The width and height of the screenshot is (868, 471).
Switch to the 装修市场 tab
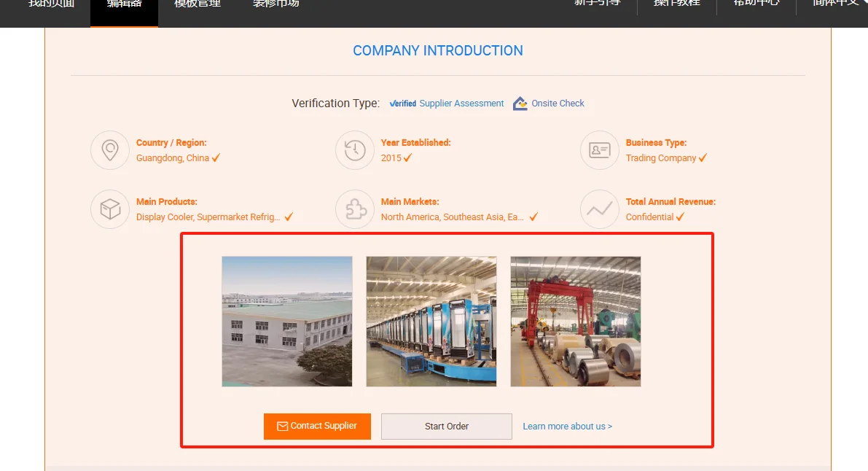[275, 4]
